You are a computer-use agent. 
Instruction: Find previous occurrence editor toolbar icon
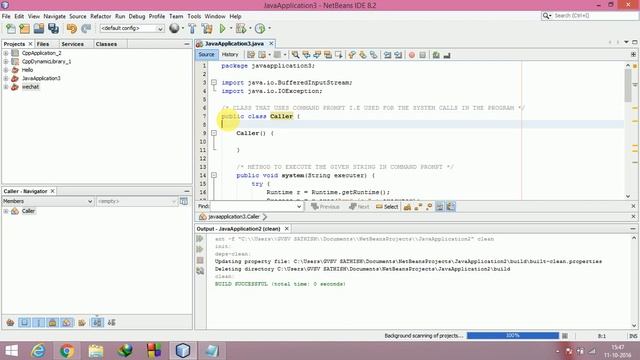[x=306, y=55]
